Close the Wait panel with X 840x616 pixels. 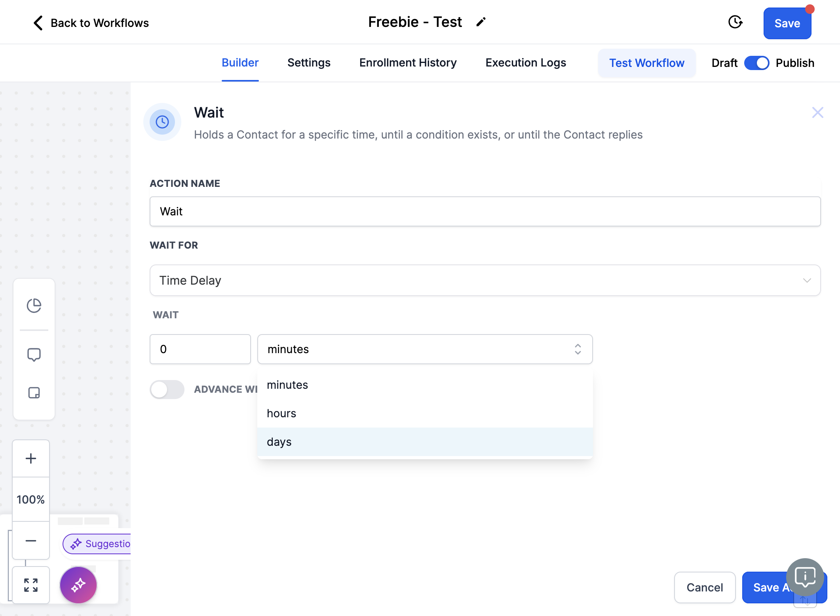817,112
